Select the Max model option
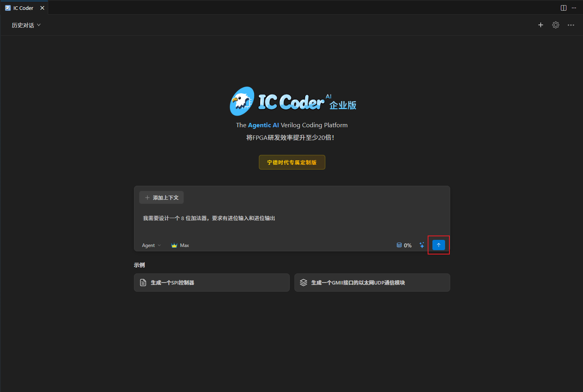 coord(180,245)
